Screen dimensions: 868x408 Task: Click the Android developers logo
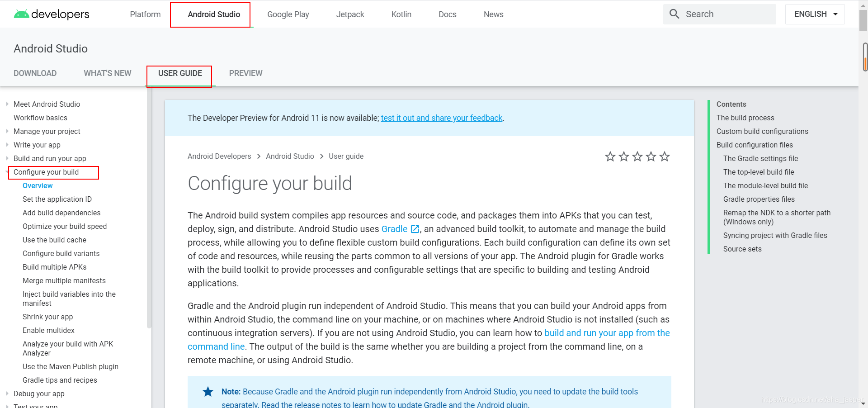pyautogui.click(x=52, y=14)
